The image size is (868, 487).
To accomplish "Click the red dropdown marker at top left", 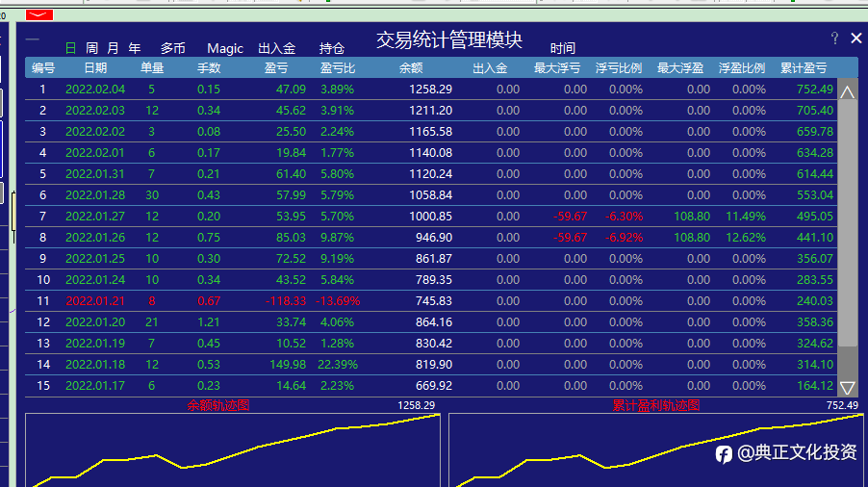I will (39, 15).
